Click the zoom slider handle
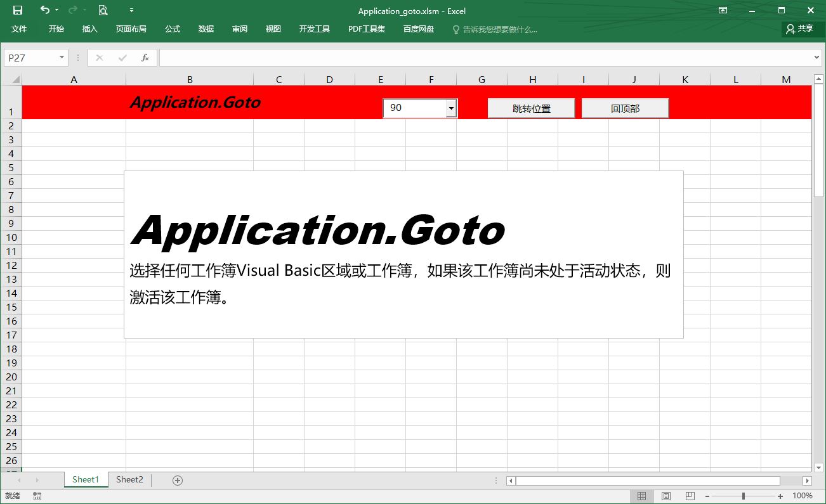Image resolution: width=826 pixels, height=504 pixels. [744, 496]
